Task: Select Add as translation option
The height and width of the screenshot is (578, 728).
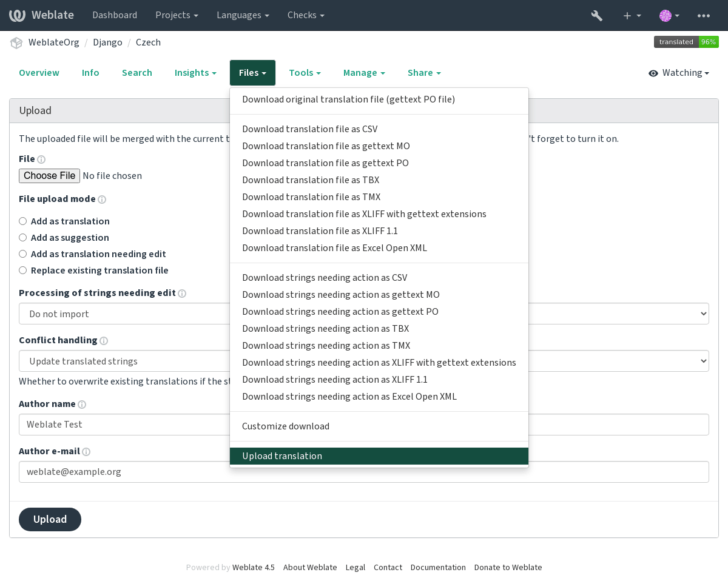Action: [x=22, y=221]
